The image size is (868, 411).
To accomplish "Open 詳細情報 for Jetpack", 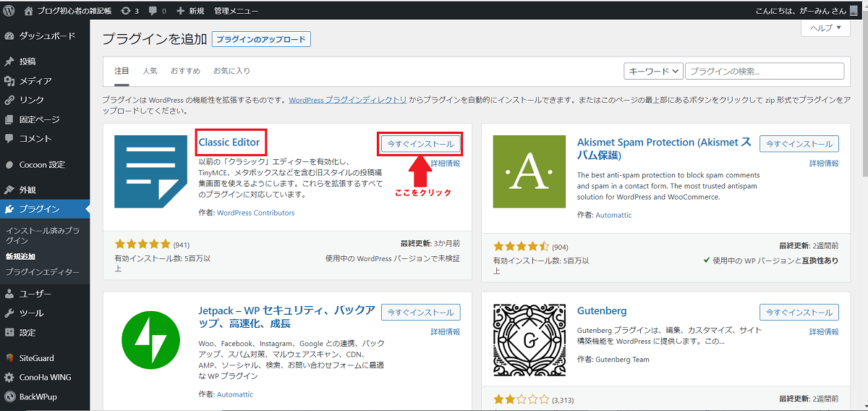I will pos(446,331).
